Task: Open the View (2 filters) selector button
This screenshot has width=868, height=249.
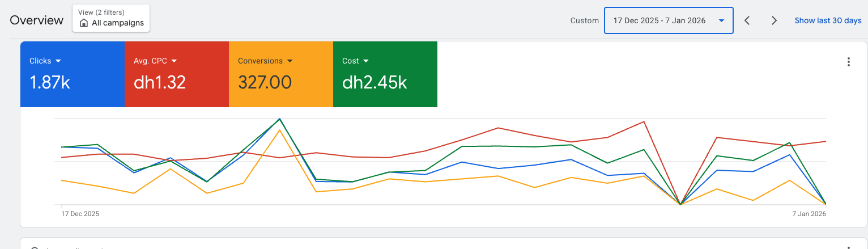Action: [111, 18]
